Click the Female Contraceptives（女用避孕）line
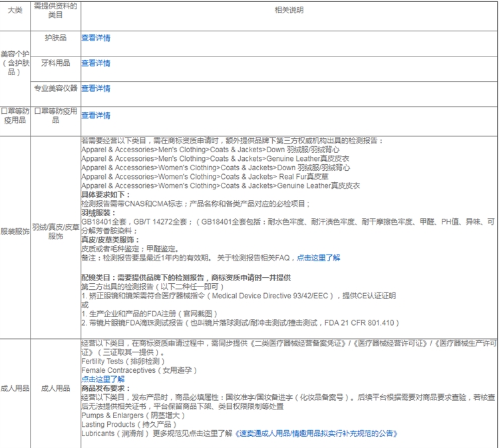Image resolution: width=499 pixels, height=448 pixels. pos(140,370)
